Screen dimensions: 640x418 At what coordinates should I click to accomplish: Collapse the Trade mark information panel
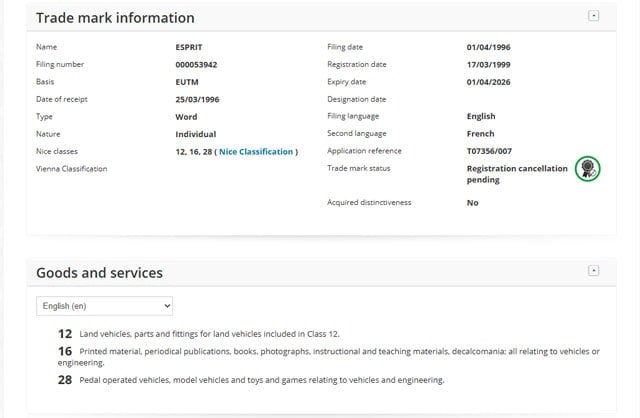pos(594,16)
